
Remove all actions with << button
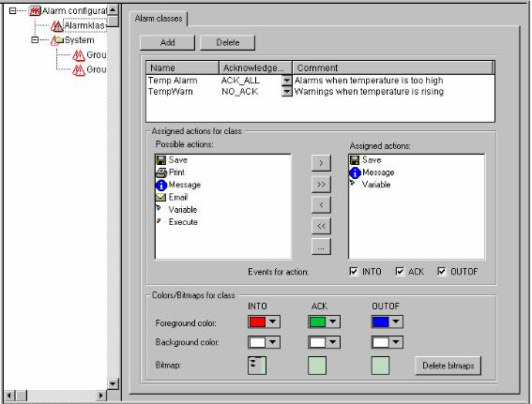pyautogui.click(x=321, y=226)
